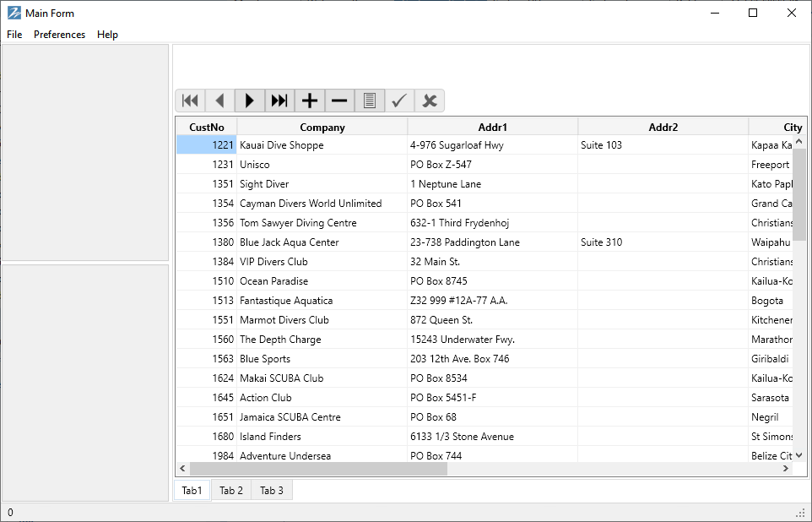812x522 pixels.
Task: Click the 6133 1/3 Stone Avenue cell
Action: (492, 437)
